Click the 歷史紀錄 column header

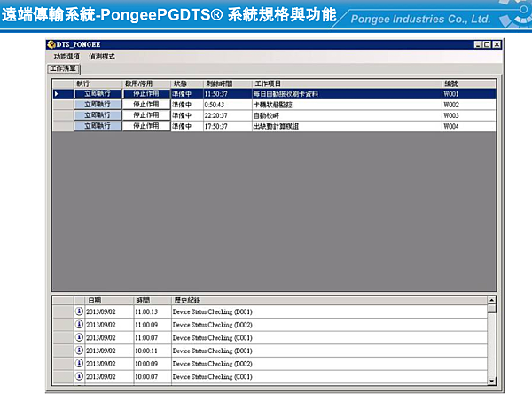330,300
